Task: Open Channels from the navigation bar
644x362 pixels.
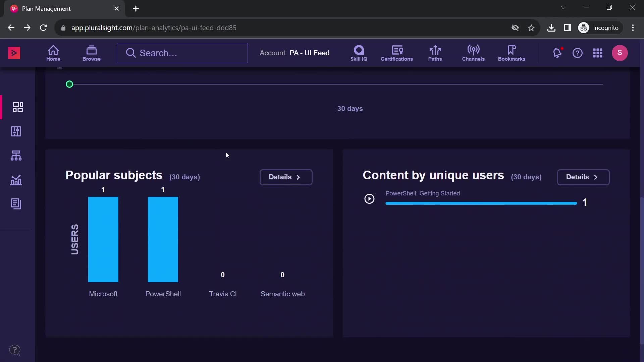Action: point(473,53)
